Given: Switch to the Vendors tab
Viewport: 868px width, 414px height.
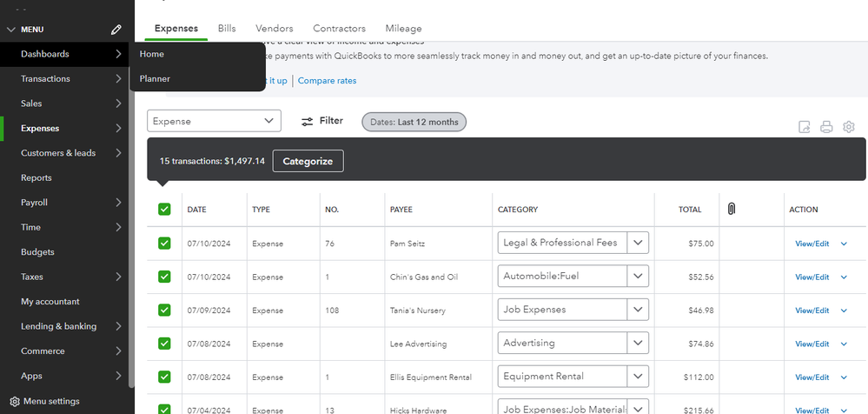Looking at the screenshot, I should pos(274,28).
